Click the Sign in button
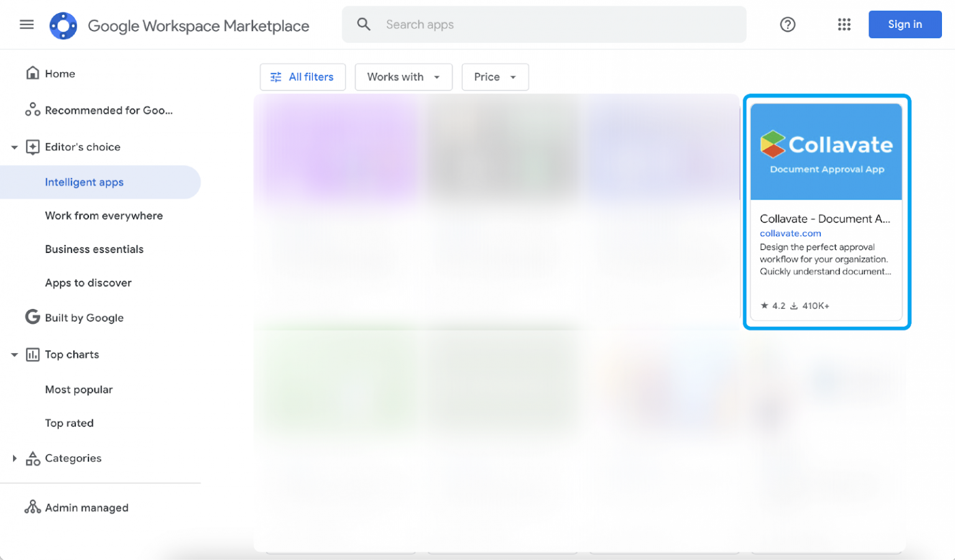The image size is (955, 560). 905,24
